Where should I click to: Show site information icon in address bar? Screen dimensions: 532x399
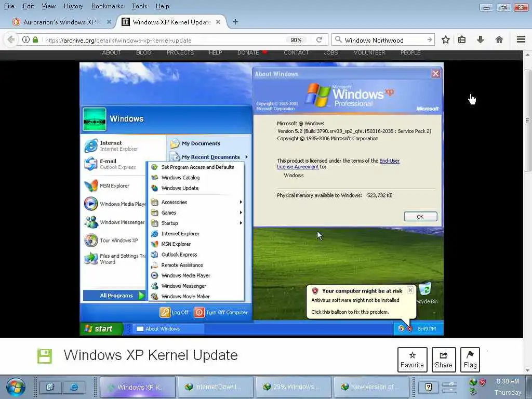click(x=26, y=39)
